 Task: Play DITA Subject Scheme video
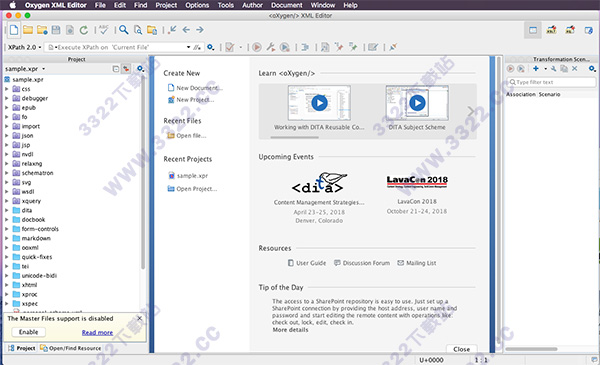coord(417,103)
